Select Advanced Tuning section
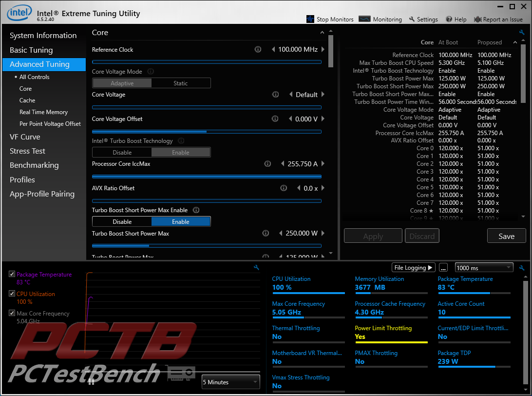 tap(44, 64)
